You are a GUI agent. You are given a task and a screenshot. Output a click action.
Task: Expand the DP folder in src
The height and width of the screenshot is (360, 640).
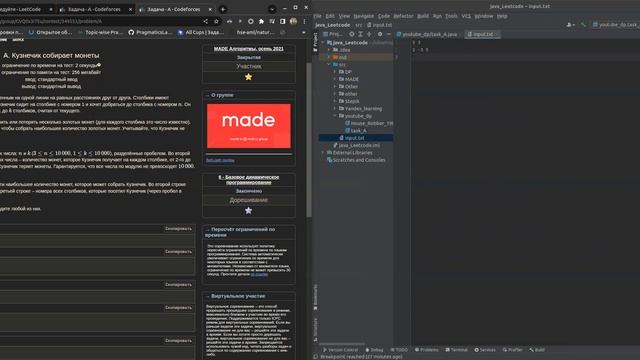tap(335, 72)
